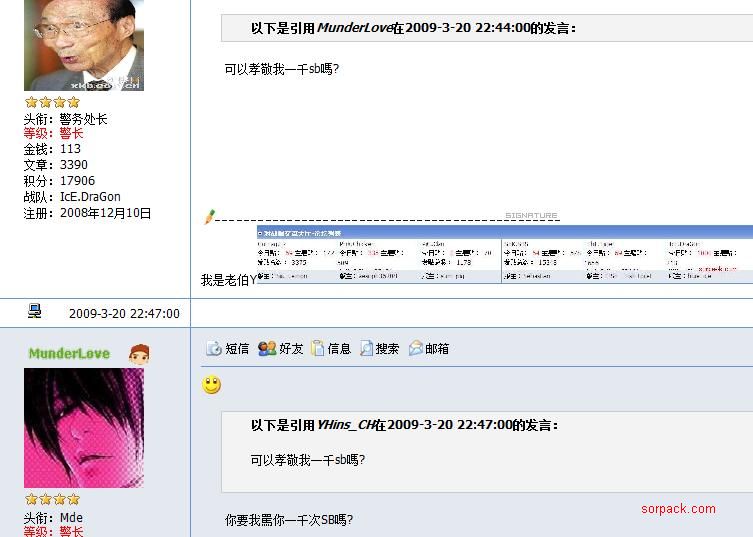Click the quote header citing MunderLove

coord(413,28)
